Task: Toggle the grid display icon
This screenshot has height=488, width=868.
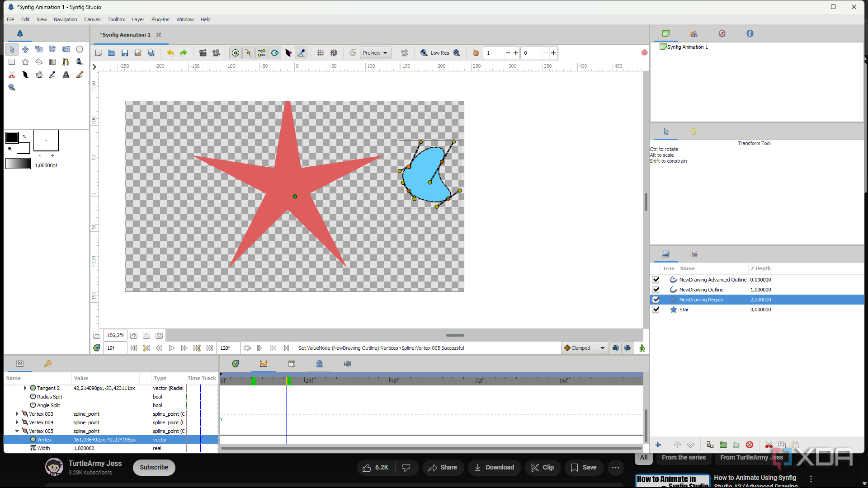Action: tap(321, 53)
